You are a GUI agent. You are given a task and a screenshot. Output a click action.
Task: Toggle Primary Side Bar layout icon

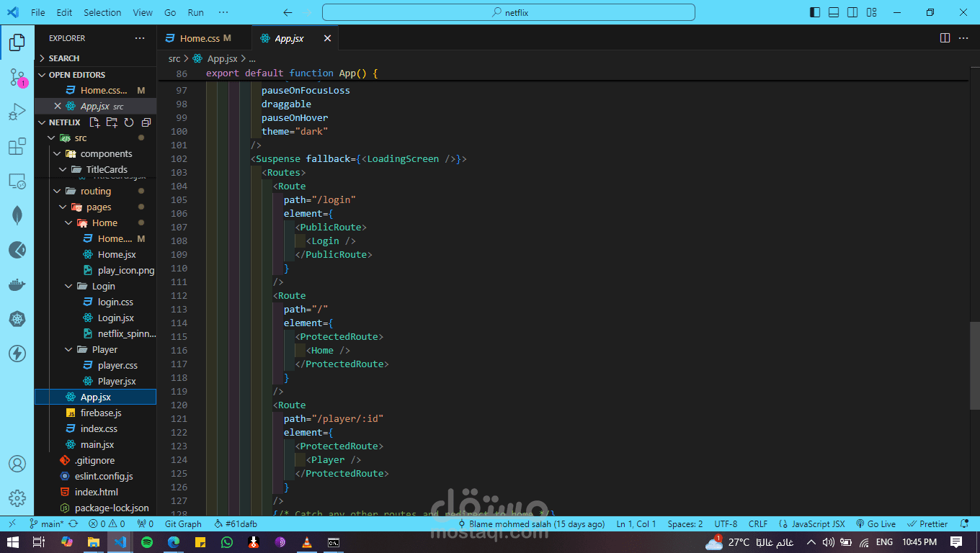[x=815, y=12]
